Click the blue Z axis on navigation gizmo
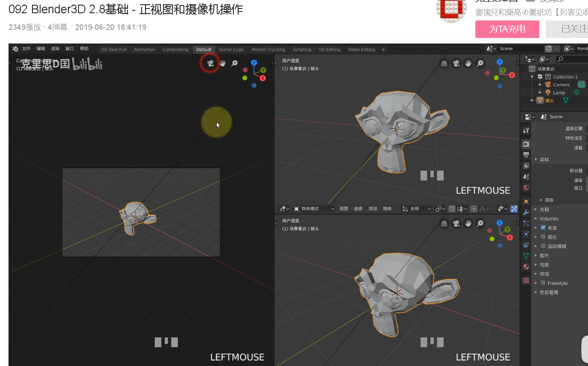The width and height of the screenshot is (588, 366). (x=254, y=62)
